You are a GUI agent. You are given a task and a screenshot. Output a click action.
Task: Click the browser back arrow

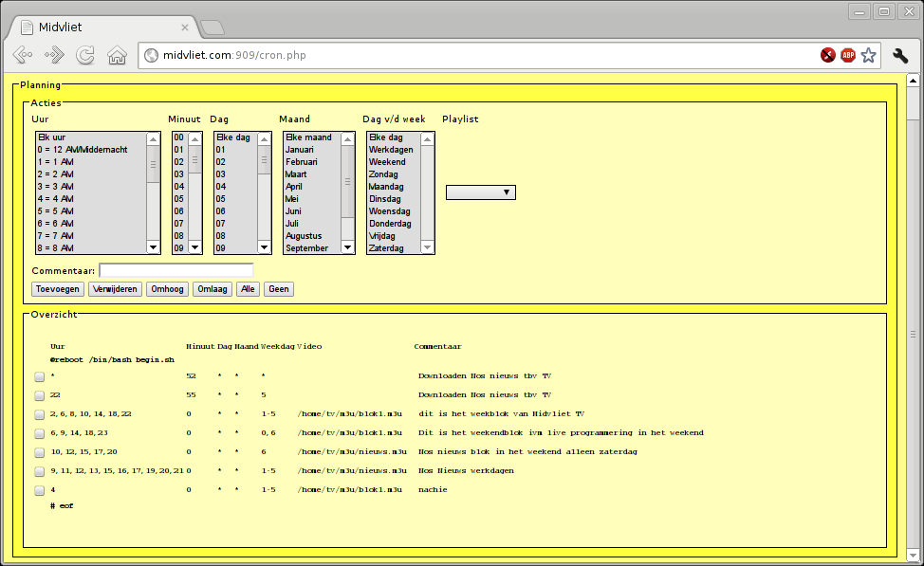(x=23, y=55)
